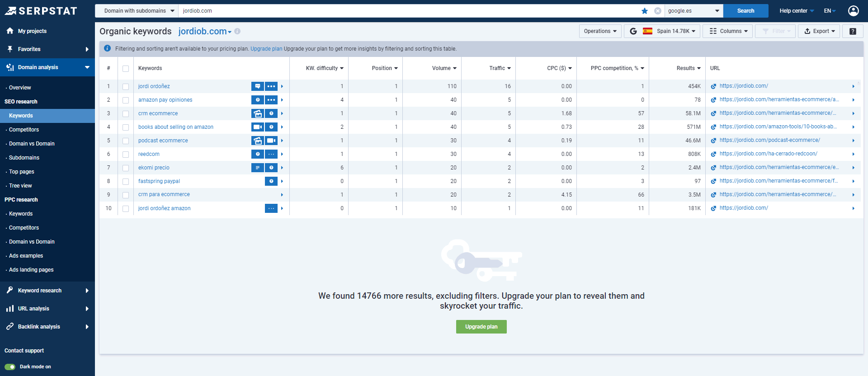Open Ads examples in PPC research
The image size is (868, 376).
pyautogui.click(x=26, y=256)
